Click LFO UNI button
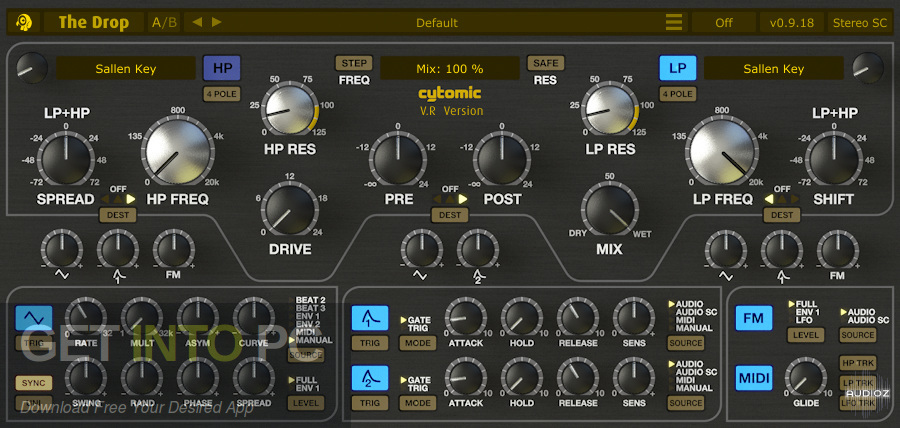Viewport: 900px width, 428px height. [34, 403]
